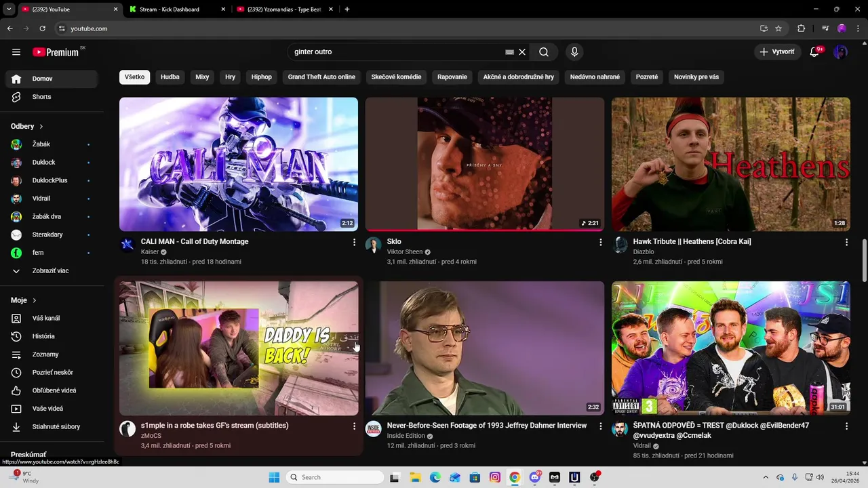Image resolution: width=868 pixels, height=488 pixels.
Task: Open options menu for Sklo video
Action: [600, 242]
